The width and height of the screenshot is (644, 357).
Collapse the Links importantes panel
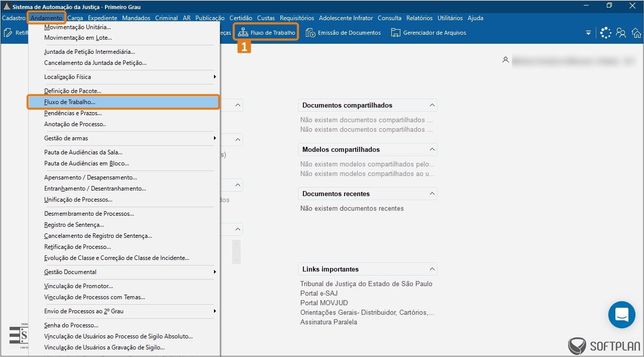pyautogui.click(x=432, y=270)
